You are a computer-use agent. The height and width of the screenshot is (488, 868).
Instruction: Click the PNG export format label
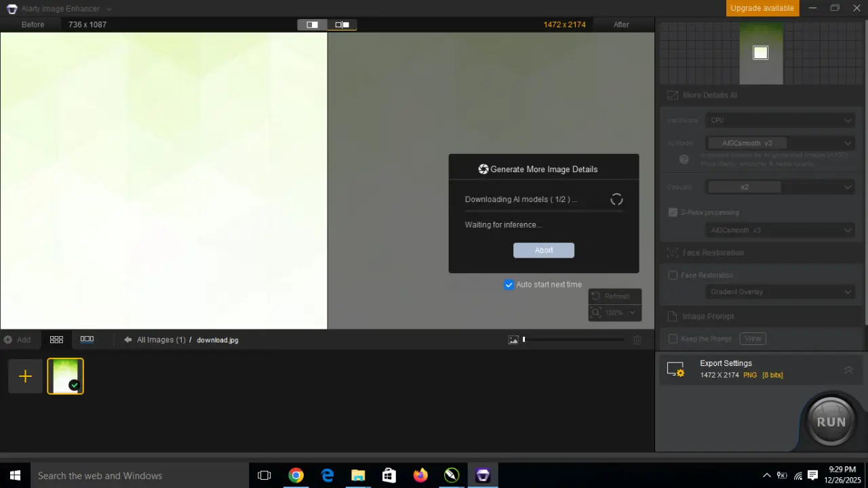pyautogui.click(x=750, y=375)
